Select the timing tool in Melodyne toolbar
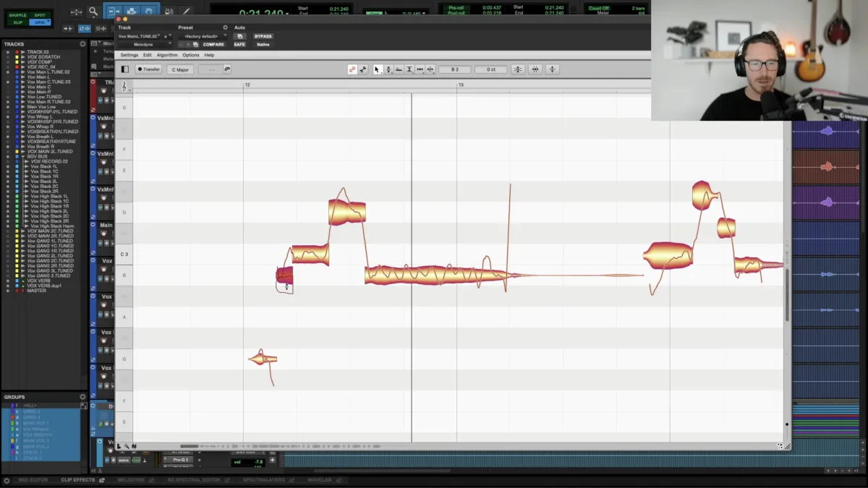The width and height of the screenshot is (868, 488). [420, 69]
